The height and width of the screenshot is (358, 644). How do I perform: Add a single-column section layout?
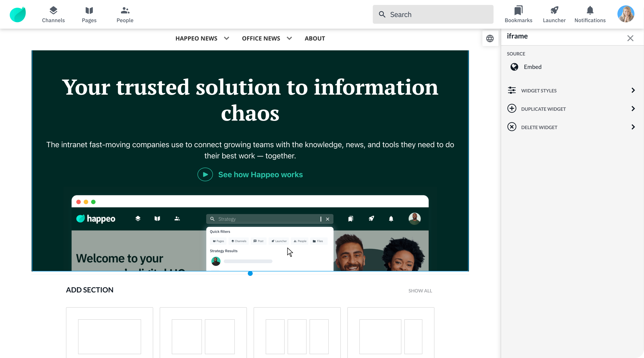(110, 332)
